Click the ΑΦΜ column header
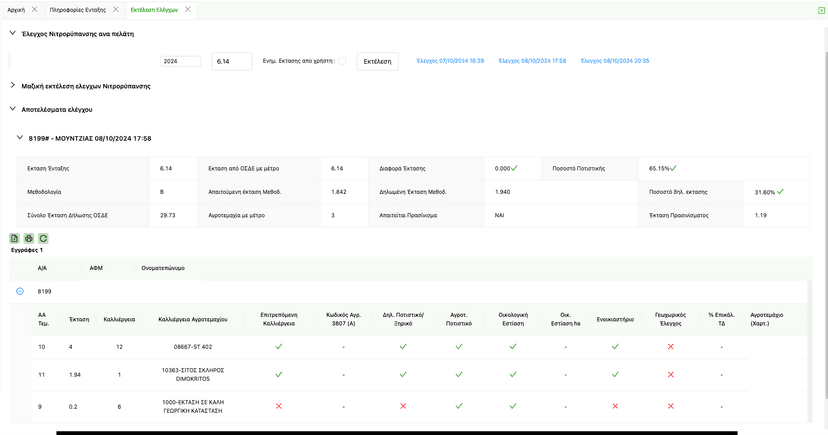Image resolution: width=828 pixels, height=435 pixels. [96, 268]
